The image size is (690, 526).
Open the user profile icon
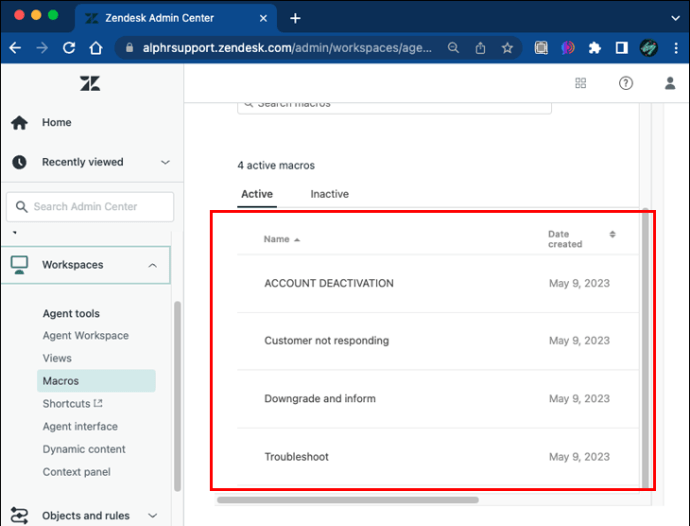[x=670, y=83]
